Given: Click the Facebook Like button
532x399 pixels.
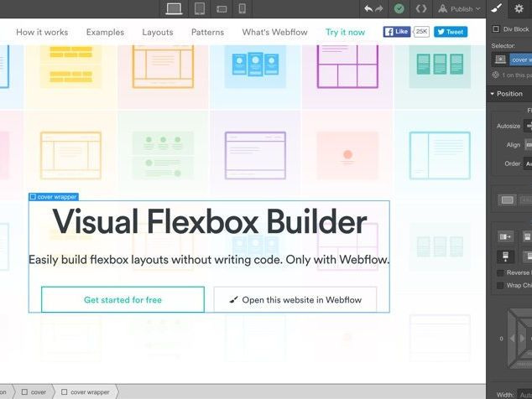Looking at the screenshot, I should coord(397,32).
